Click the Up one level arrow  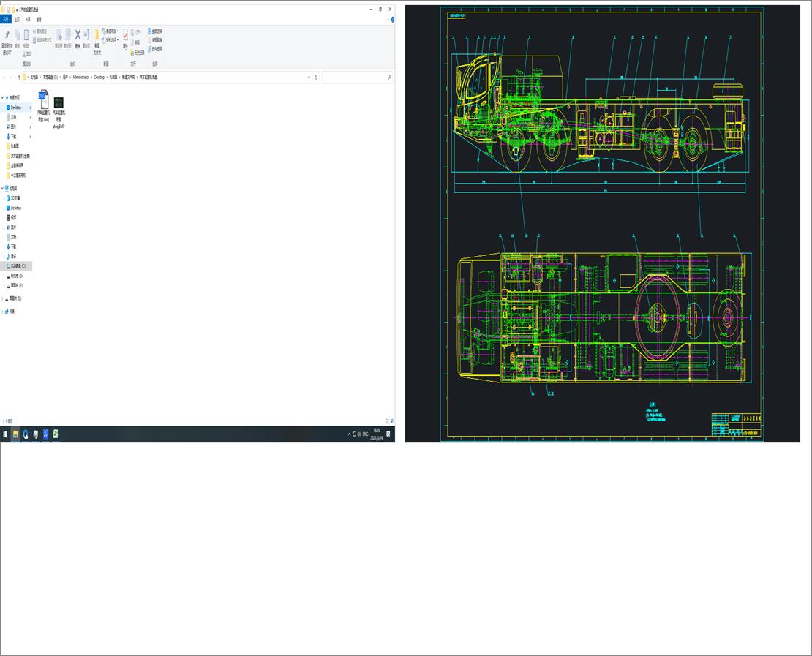(x=19, y=77)
